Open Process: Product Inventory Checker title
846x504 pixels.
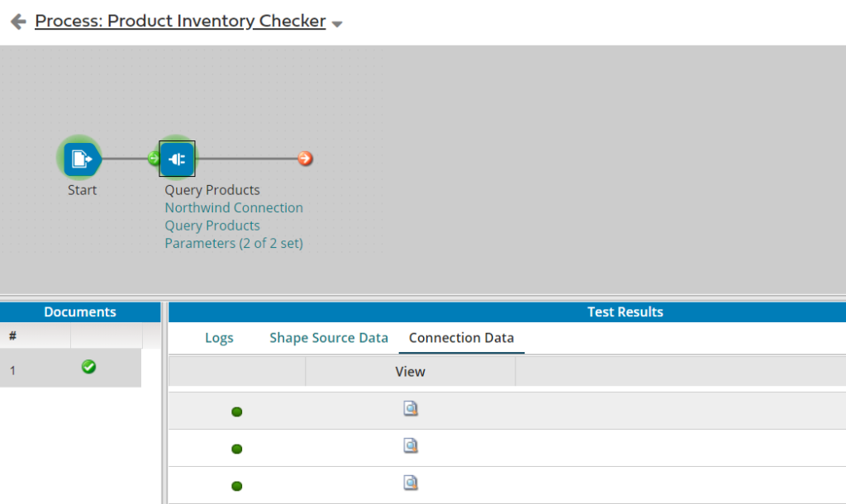tap(180, 21)
